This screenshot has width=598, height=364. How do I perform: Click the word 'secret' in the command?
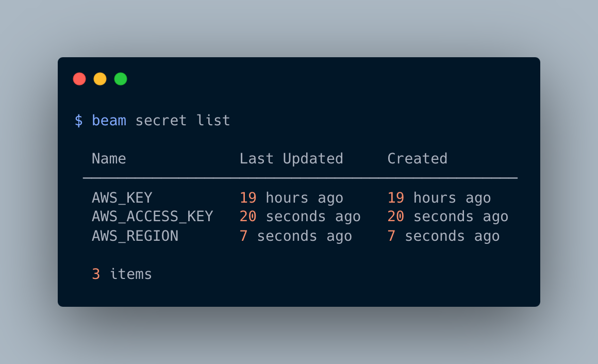click(x=161, y=121)
